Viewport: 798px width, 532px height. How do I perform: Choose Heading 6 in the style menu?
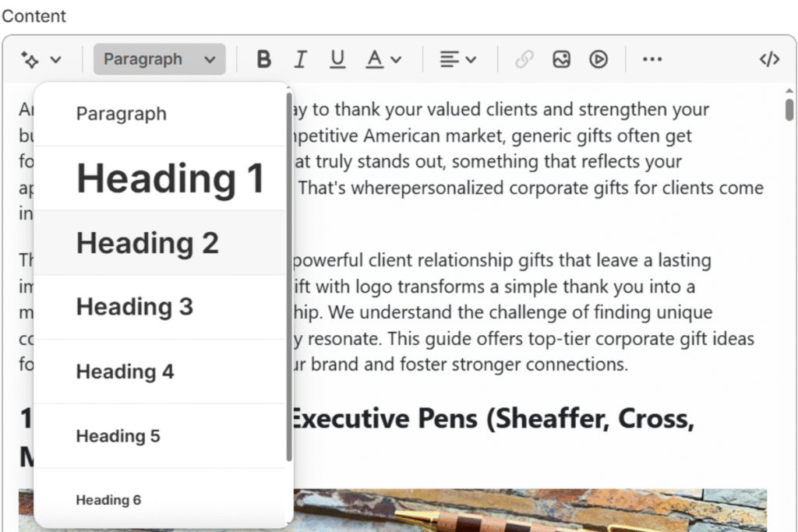point(108,500)
